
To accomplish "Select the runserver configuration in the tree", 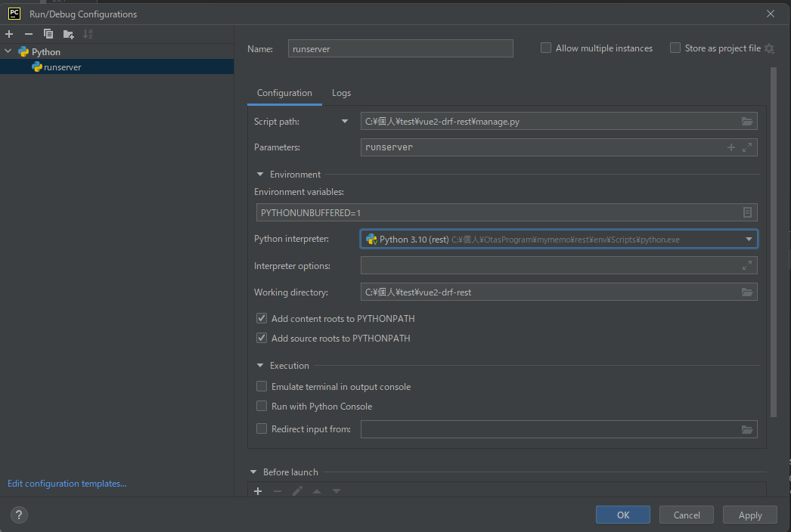I will coord(116,66).
